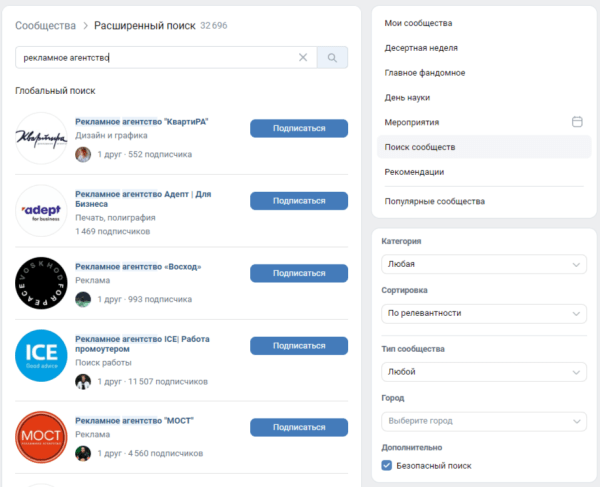
Task: Open Рекомендации in the sidebar
Action: 414,172
